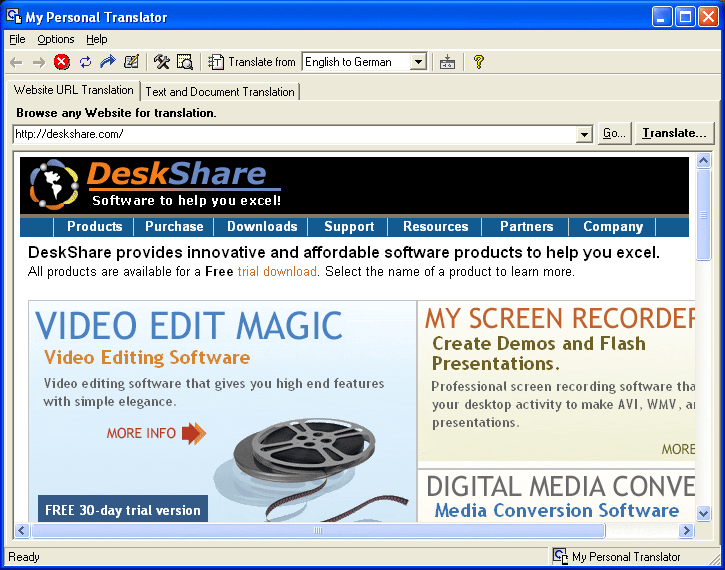The image size is (725, 570).
Task: Click the Translate... button
Action: tap(674, 133)
